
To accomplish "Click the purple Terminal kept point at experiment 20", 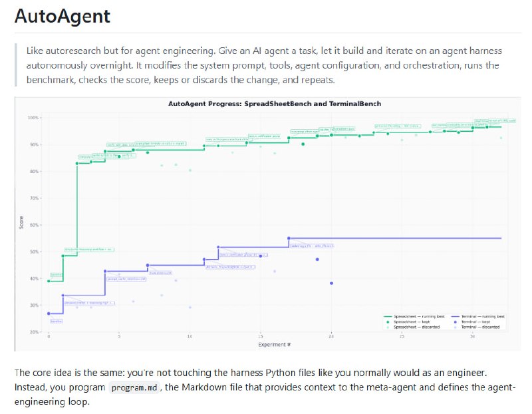I will 331,284.
